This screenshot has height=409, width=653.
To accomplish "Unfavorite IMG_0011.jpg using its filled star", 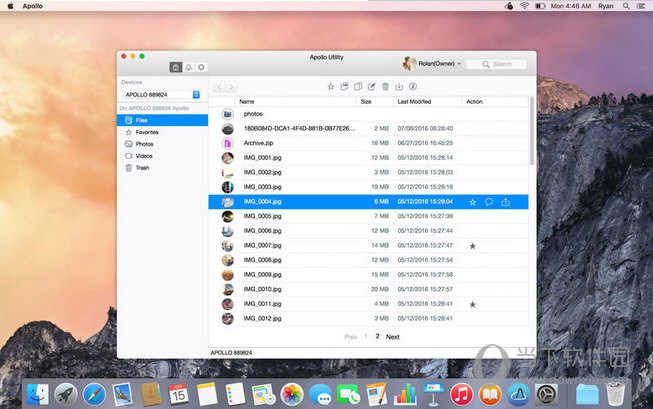I will click(x=473, y=304).
